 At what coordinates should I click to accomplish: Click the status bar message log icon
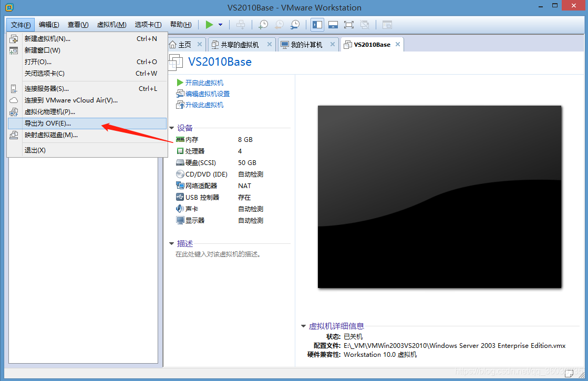point(569,373)
